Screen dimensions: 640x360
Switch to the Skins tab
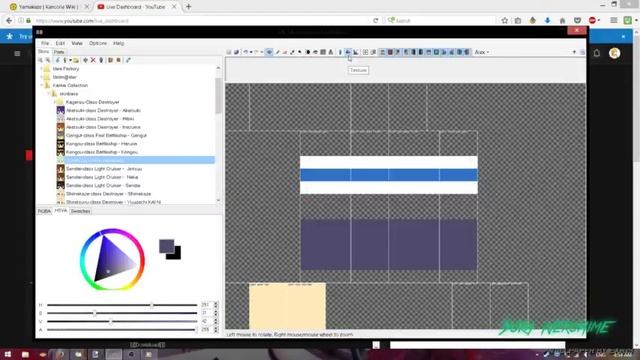point(43,52)
